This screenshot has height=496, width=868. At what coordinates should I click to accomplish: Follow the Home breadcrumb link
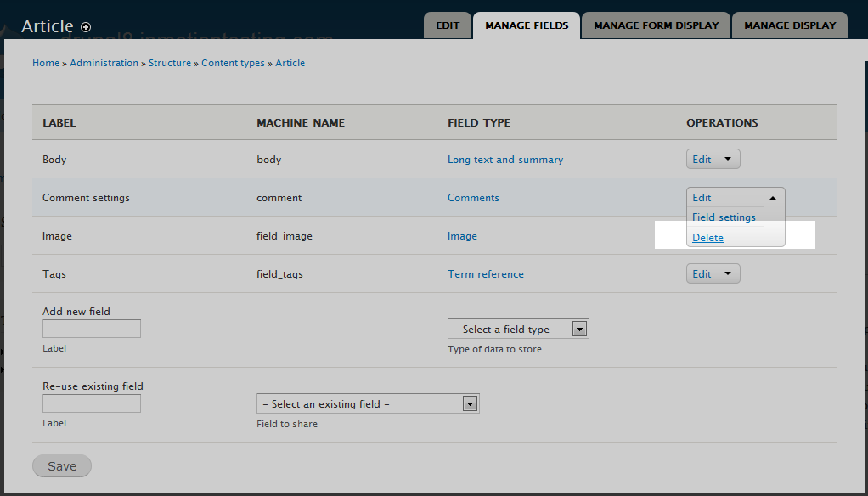46,63
